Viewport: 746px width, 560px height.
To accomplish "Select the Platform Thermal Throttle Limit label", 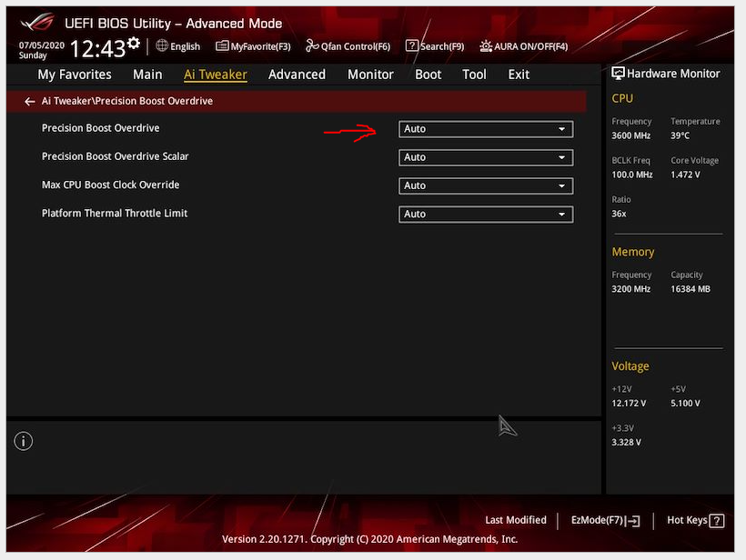I will 115,214.
